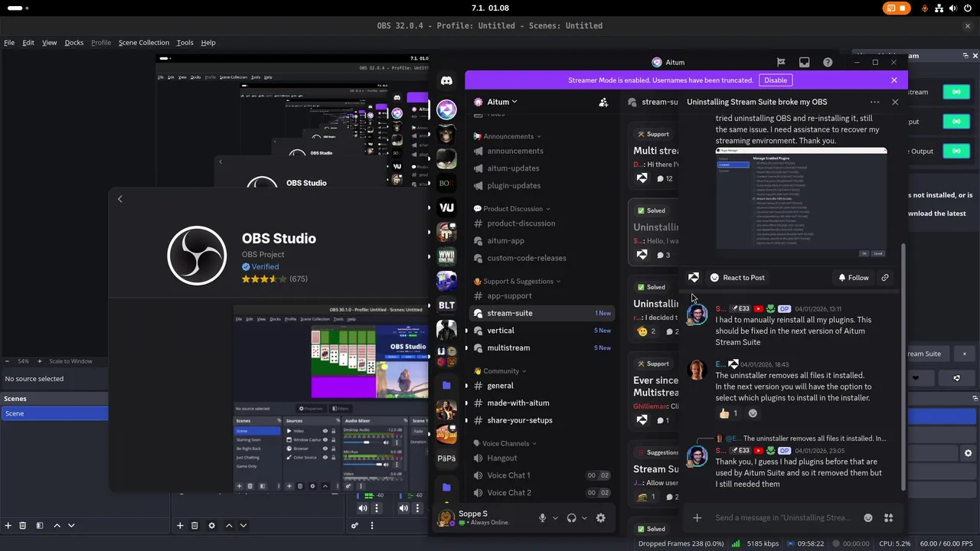Viewport: 980px width, 551px height.
Task: Zoom in preview with plus beside 54%
Action: (x=41, y=361)
